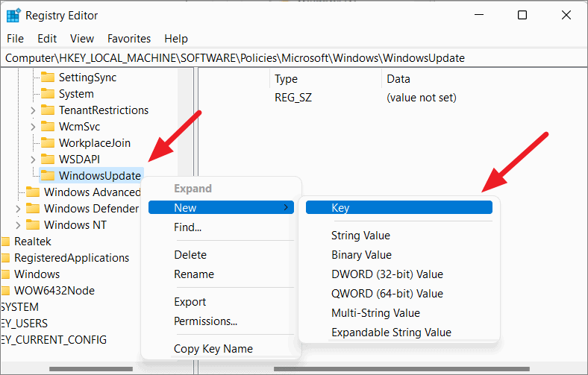The height and width of the screenshot is (375, 588).
Task: Open the Edit menu
Action: point(47,39)
